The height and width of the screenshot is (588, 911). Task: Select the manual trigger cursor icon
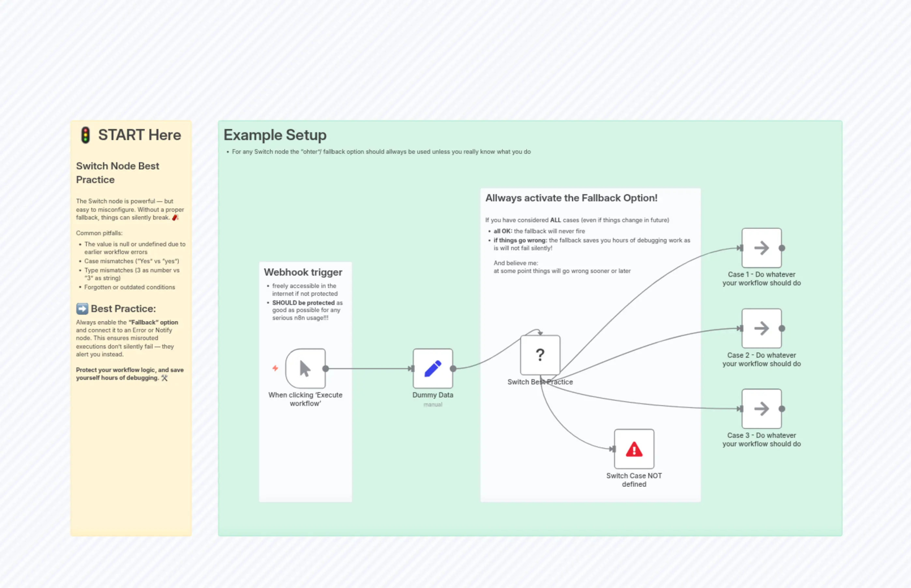(x=305, y=368)
